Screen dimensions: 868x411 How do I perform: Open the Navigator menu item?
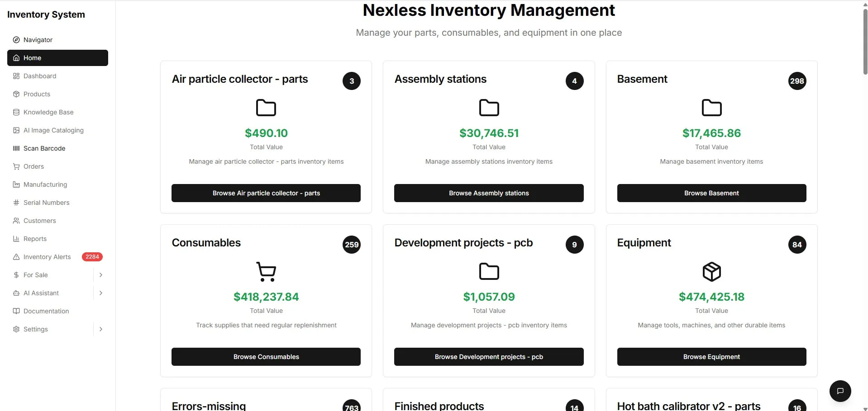(57, 40)
